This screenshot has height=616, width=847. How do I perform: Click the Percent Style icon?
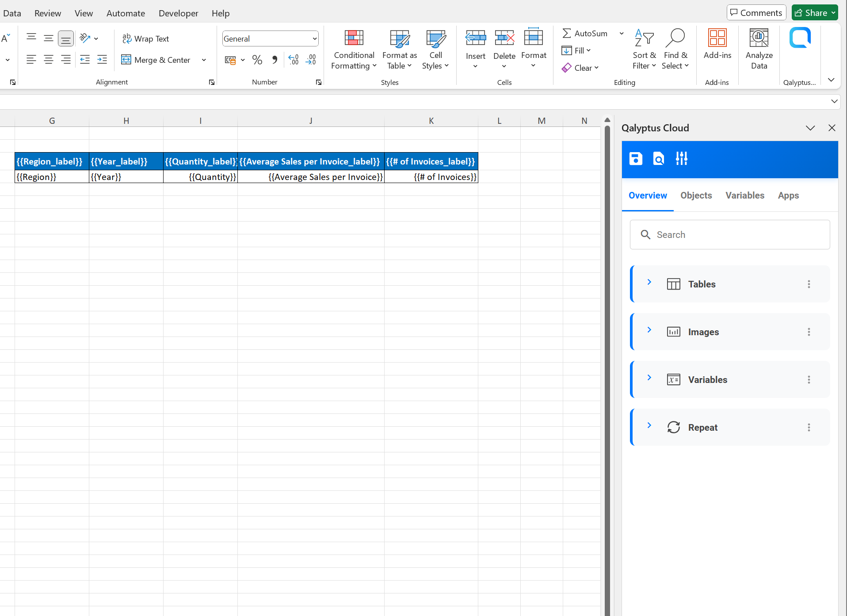coord(257,59)
